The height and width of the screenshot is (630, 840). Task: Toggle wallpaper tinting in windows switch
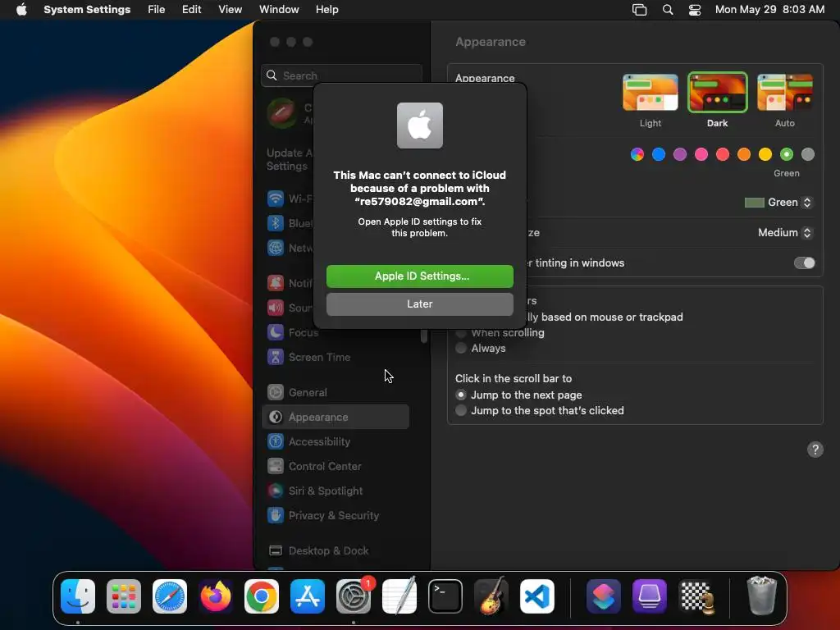(x=804, y=263)
